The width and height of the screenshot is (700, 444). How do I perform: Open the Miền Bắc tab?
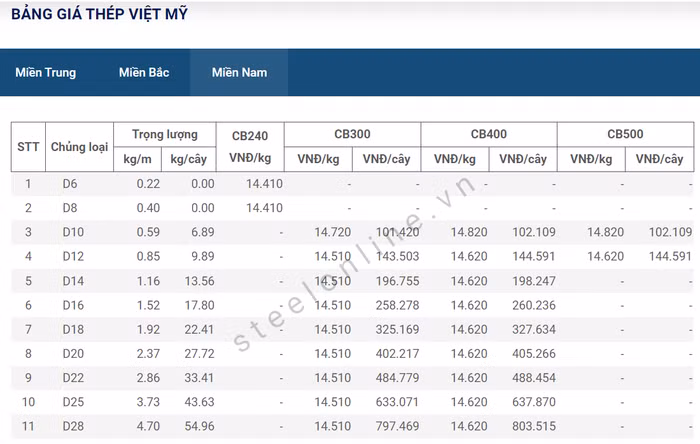click(144, 73)
